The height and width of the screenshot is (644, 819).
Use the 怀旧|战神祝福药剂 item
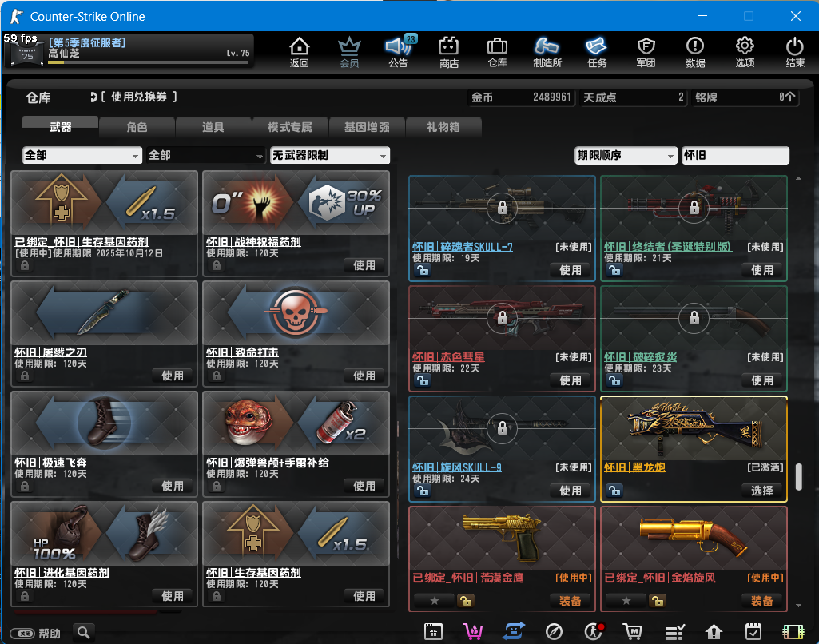tap(364, 265)
